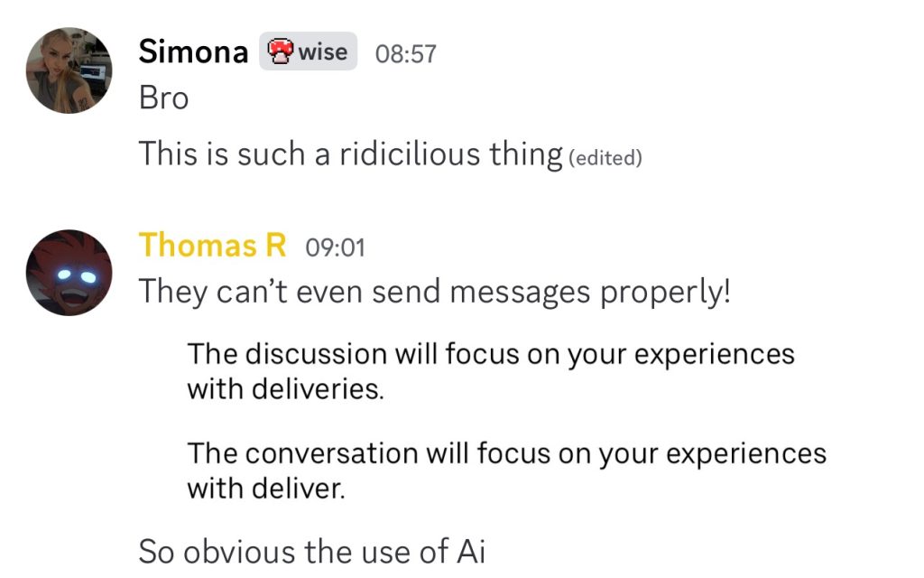Click the word "deliver." in the quote
This screenshot has width=924, height=578.
pos(306,489)
